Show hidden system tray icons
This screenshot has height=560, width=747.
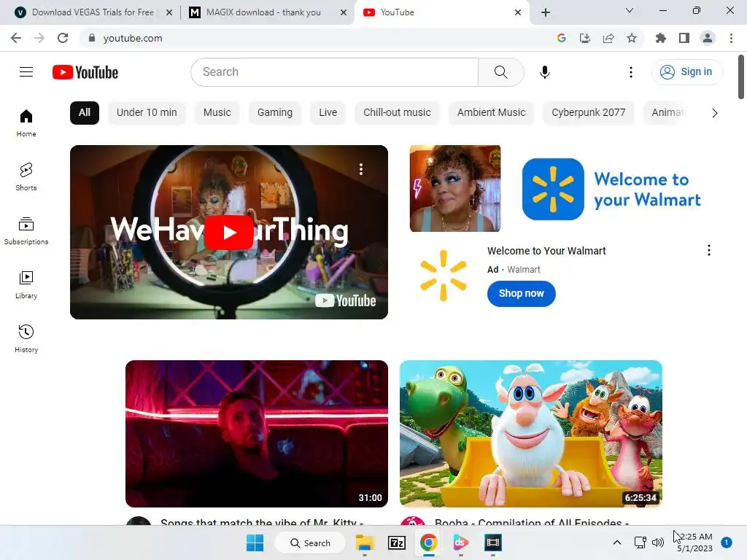pos(617,542)
